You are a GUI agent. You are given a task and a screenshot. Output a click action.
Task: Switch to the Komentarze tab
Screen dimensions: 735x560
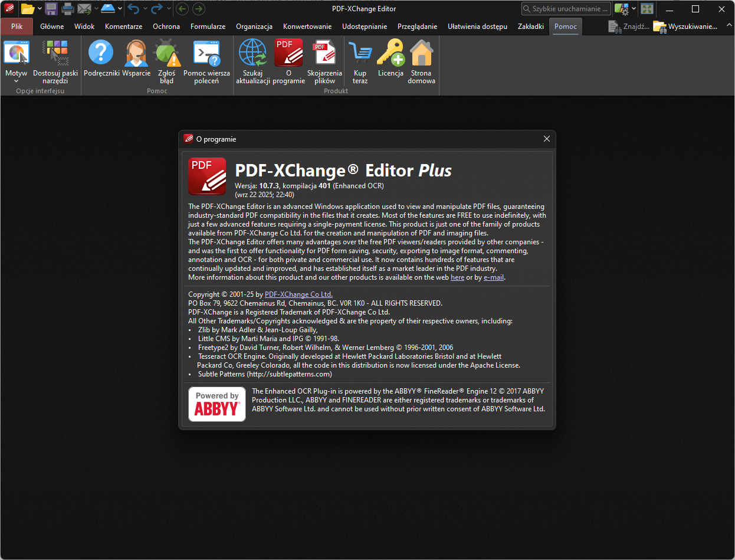tap(123, 26)
